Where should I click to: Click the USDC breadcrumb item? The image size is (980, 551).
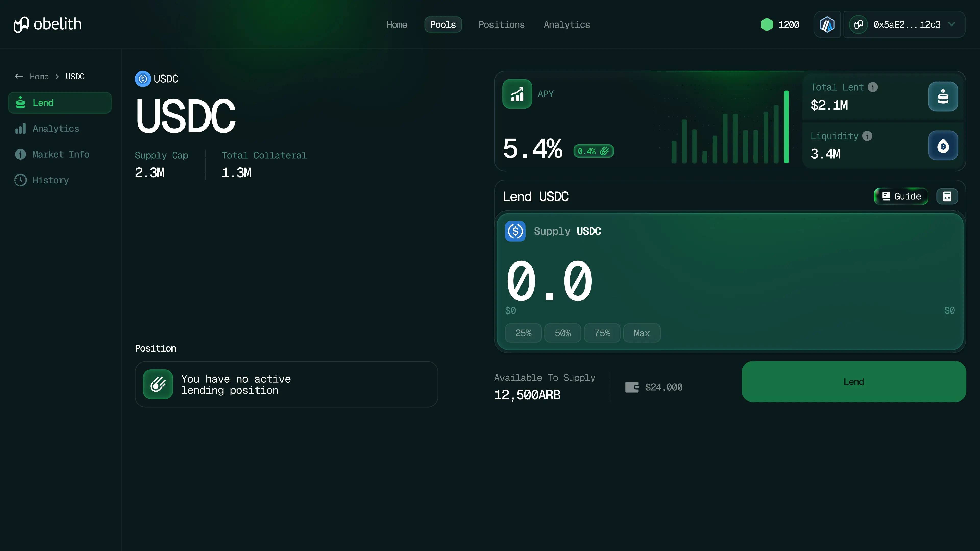(75, 77)
